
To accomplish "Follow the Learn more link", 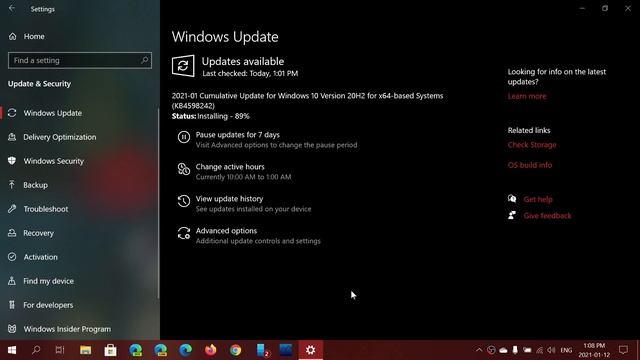I will pos(527,96).
